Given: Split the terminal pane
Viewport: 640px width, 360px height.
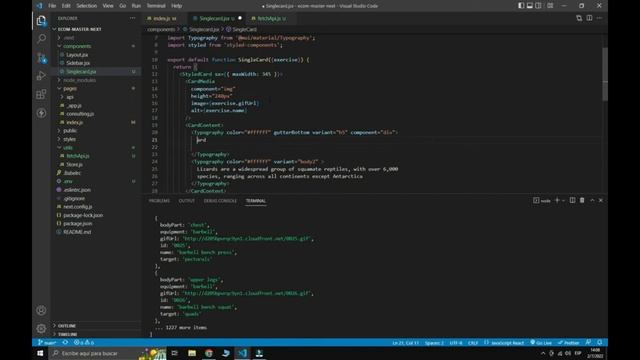Looking at the screenshot, I should [573, 200].
